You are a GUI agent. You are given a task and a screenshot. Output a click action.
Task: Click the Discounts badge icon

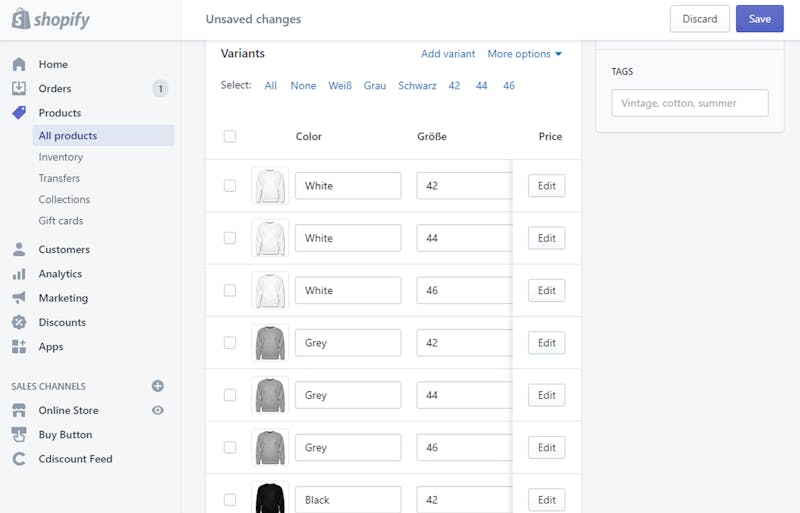click(x=19, y=322)
